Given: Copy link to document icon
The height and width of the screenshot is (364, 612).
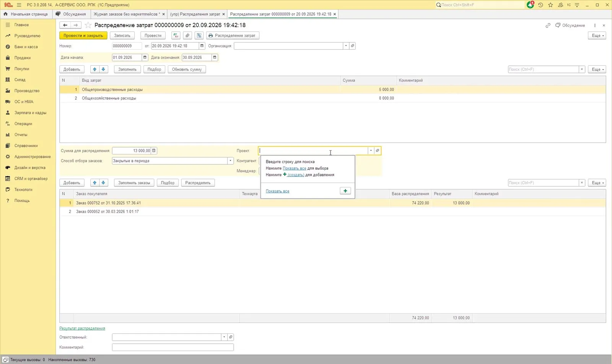Looking at the screenshot, I should (548, 25).
